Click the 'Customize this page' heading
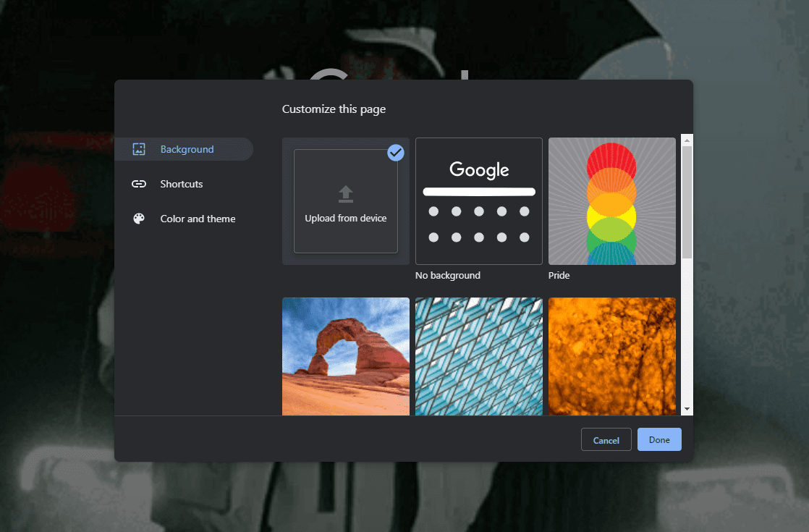Screen dimensions: 809x532 coord(334,109)
